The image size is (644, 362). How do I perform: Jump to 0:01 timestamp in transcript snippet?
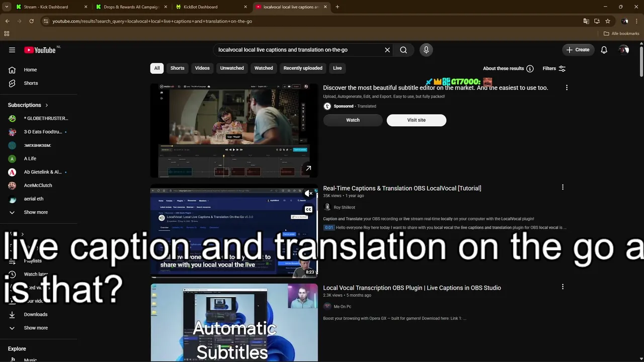329,227
